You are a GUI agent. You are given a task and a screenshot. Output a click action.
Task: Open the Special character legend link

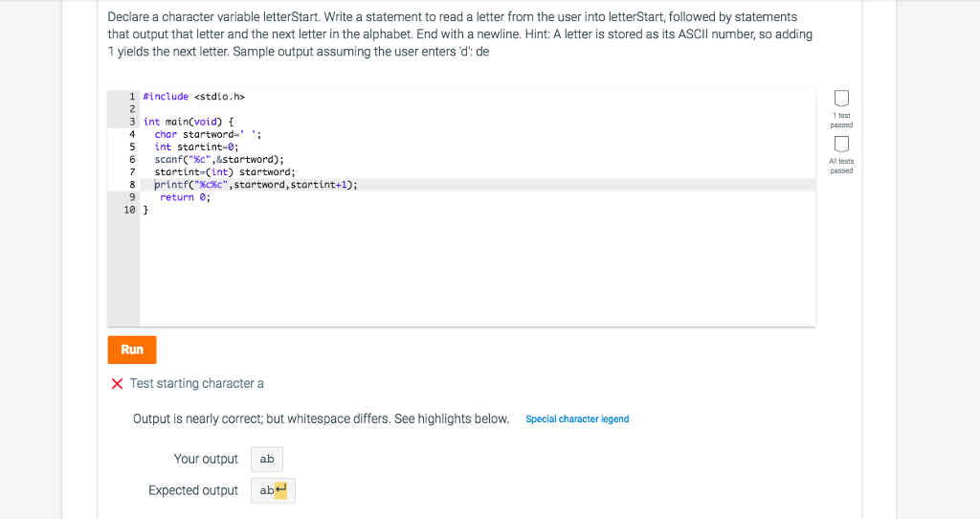[x=577, y=419]
